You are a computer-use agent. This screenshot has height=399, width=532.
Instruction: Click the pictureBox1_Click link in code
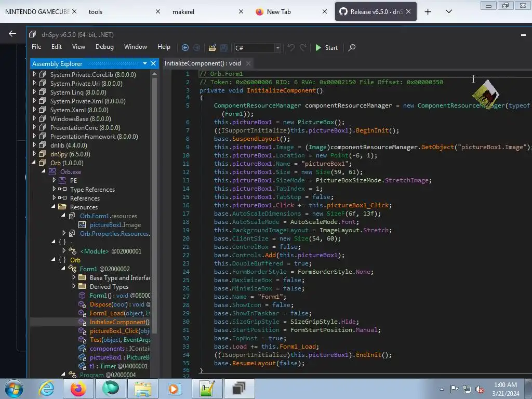click(358, 205)
